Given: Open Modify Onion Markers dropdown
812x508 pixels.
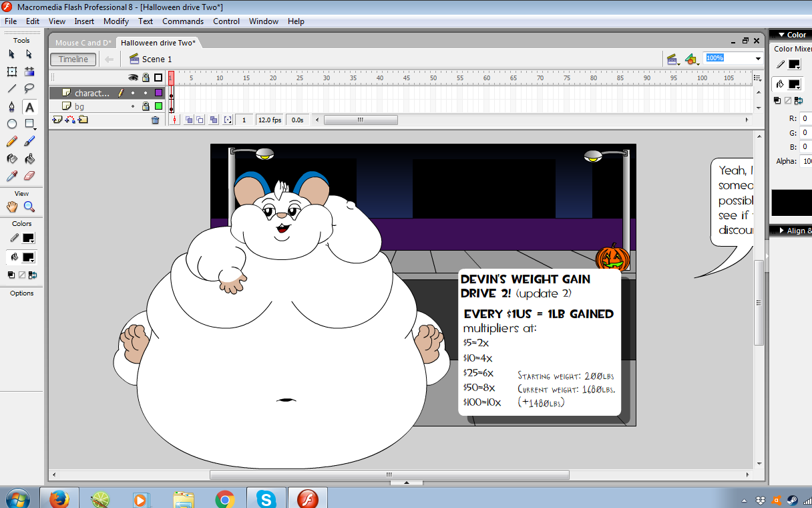Looking at the screenshot, I should click(228, 120).
